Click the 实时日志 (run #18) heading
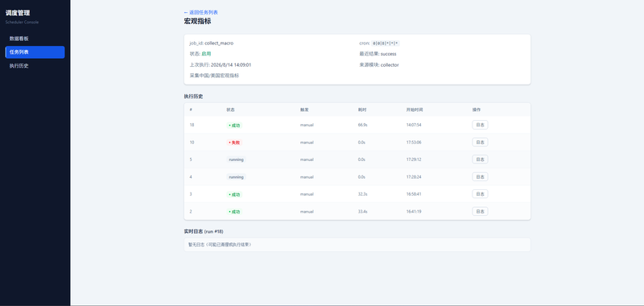This screenshot has width=644, height=306. point(204,232)
